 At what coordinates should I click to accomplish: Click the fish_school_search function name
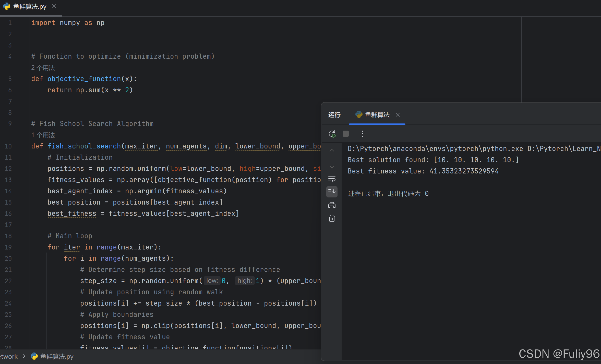(x=84, y=146)
